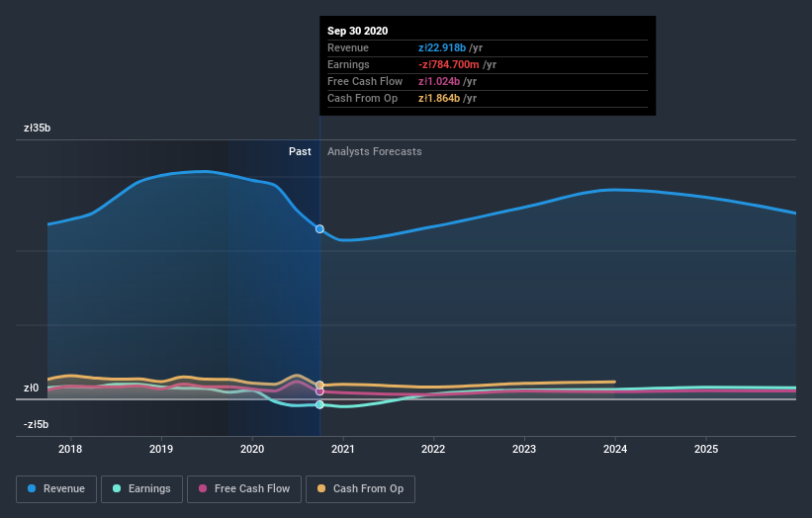Click the 'Free Cash Flow' row label in tooltip
This screenshot has height=518, width=812.
pos(365,81)
